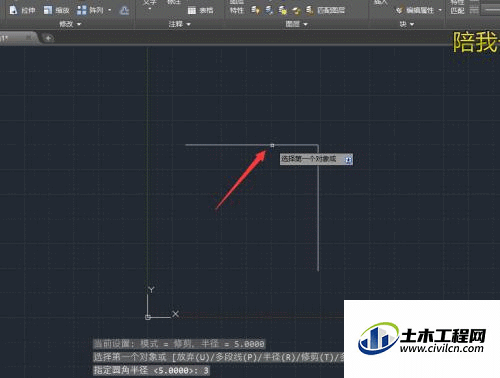Select the Array (阵列) tool
500x378 pixels.
(x=90, y=10)
